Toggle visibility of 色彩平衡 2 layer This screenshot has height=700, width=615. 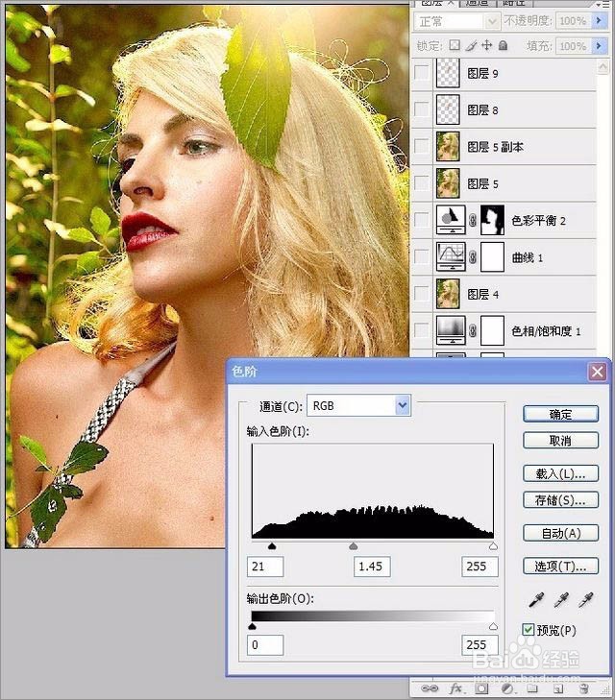[421, 220]
